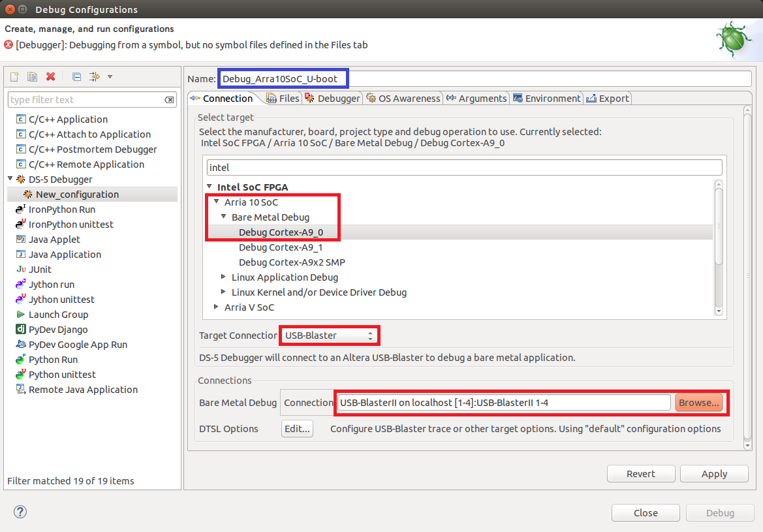Open help with the question mark icon
The image size is (763, 532).
(20, 512)
